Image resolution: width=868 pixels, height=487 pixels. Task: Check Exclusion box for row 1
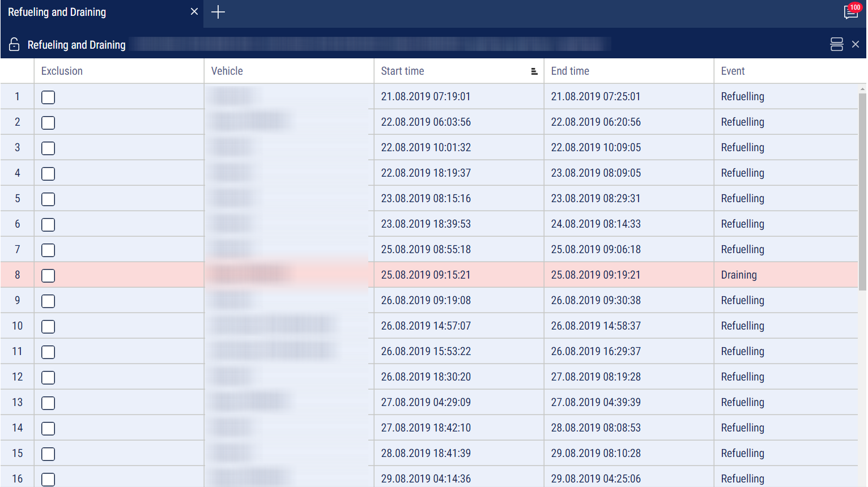[48, 97]
